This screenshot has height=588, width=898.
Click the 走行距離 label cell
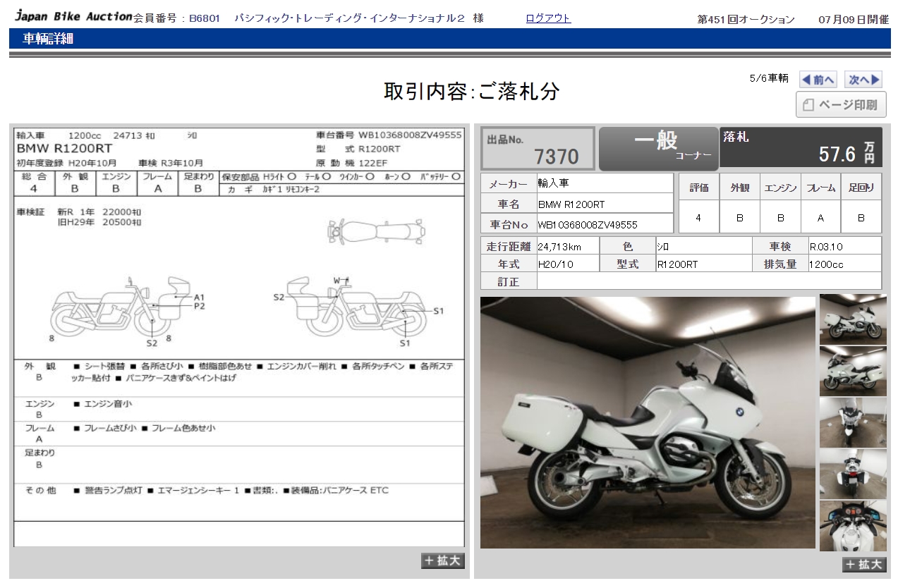pos(509,246)
